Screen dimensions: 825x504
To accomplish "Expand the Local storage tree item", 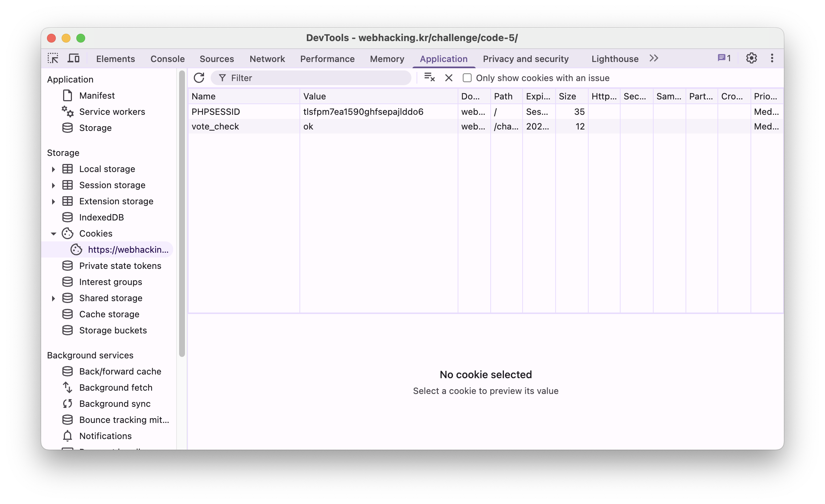I will (54, 169).
